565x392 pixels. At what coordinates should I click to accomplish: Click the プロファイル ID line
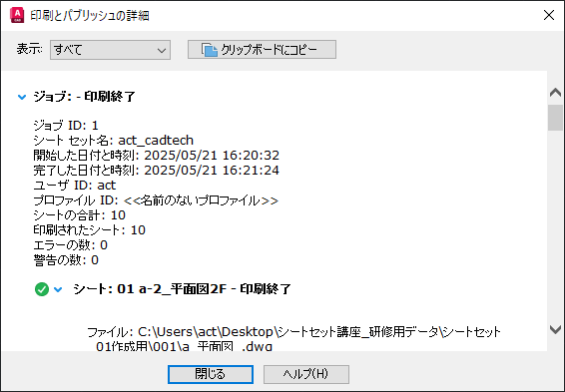tap(156, 200)
